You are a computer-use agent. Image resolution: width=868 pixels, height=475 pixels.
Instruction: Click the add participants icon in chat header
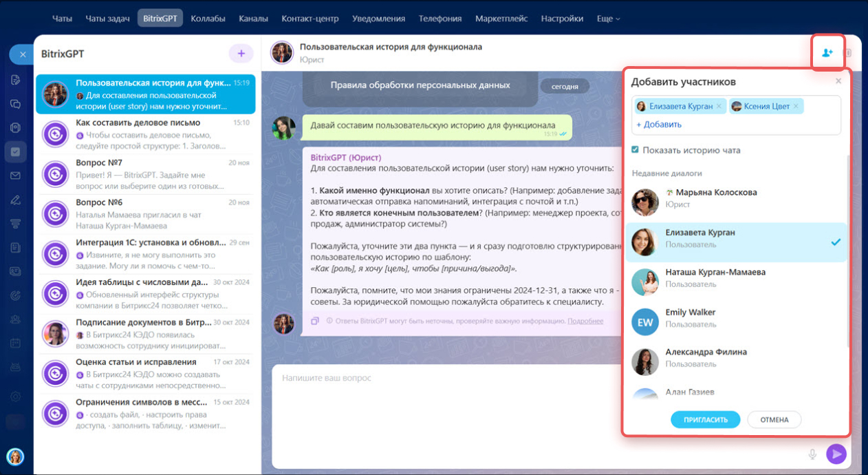[827, 53]
